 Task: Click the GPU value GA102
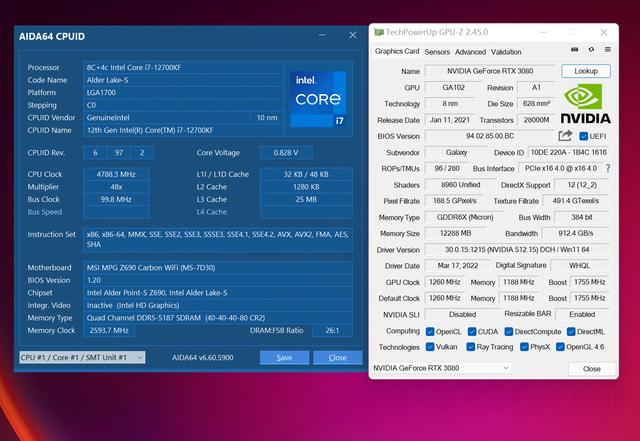(453, 87)
